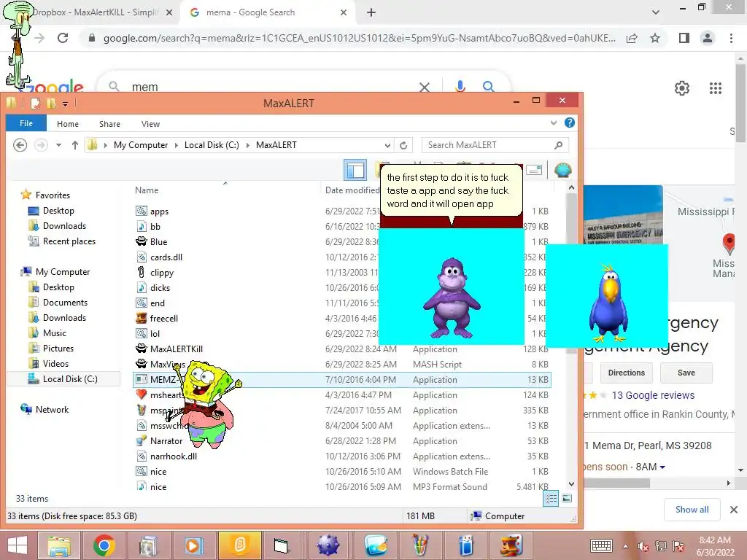Switch Explorer to details view
Viewport: 747px width, 560px height.
(x=551, y=498)
